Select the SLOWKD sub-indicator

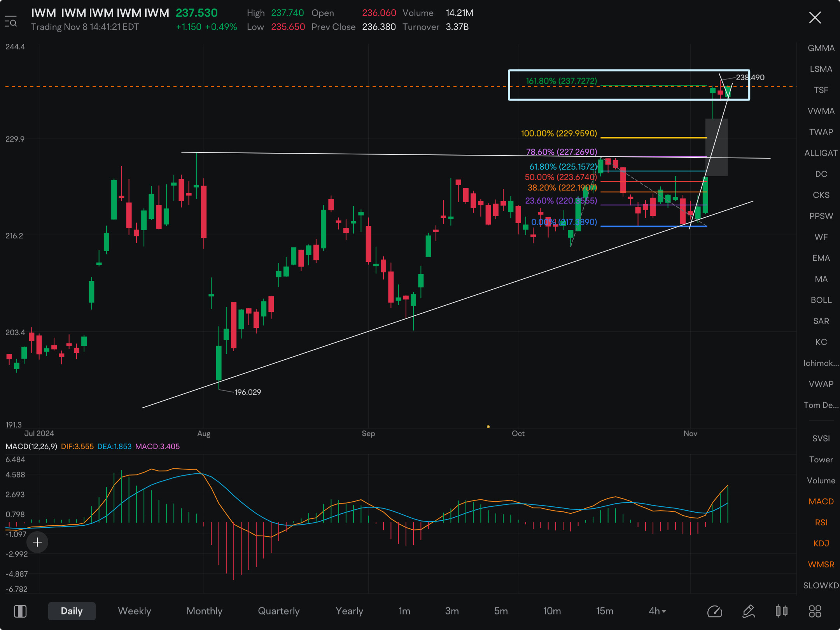point(821,586)
